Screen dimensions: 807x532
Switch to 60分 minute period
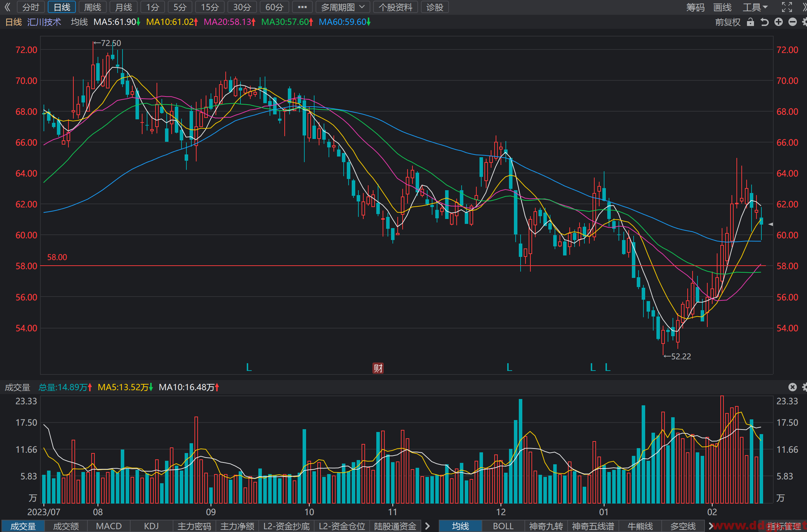click(274, 7)
